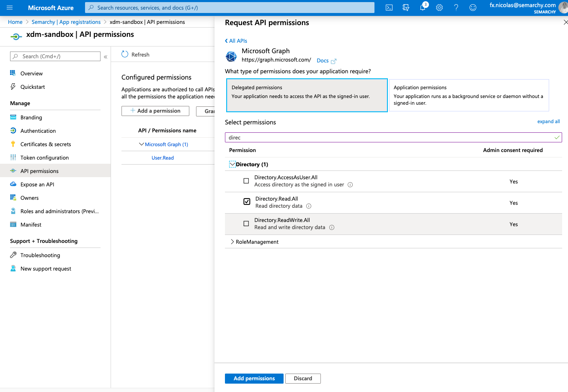This screenshot has width=568, height=392.
Task: Select the Application permissions option
Action: pyautogui.click(x=469, y=95)
